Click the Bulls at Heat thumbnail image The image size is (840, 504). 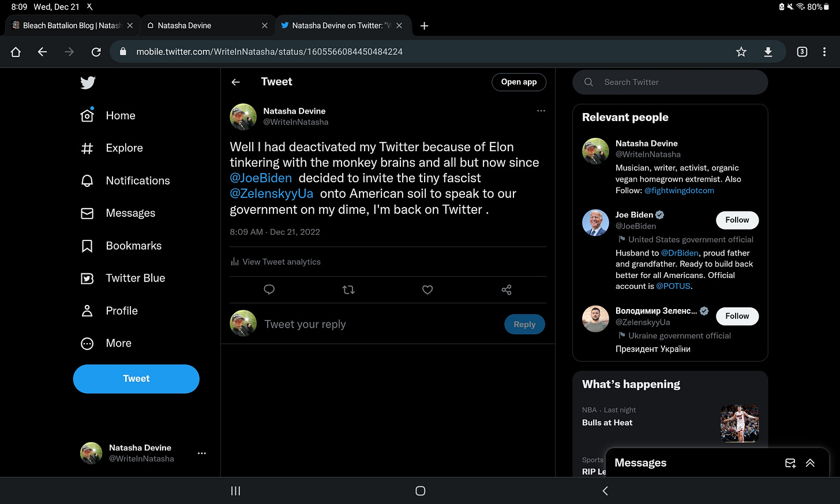[x=740, y=424]
